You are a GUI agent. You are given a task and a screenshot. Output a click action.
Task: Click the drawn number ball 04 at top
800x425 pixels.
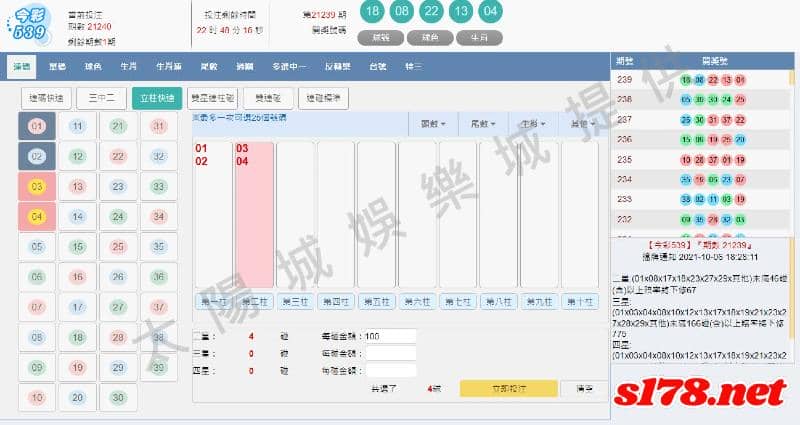(x=490, y=11)
